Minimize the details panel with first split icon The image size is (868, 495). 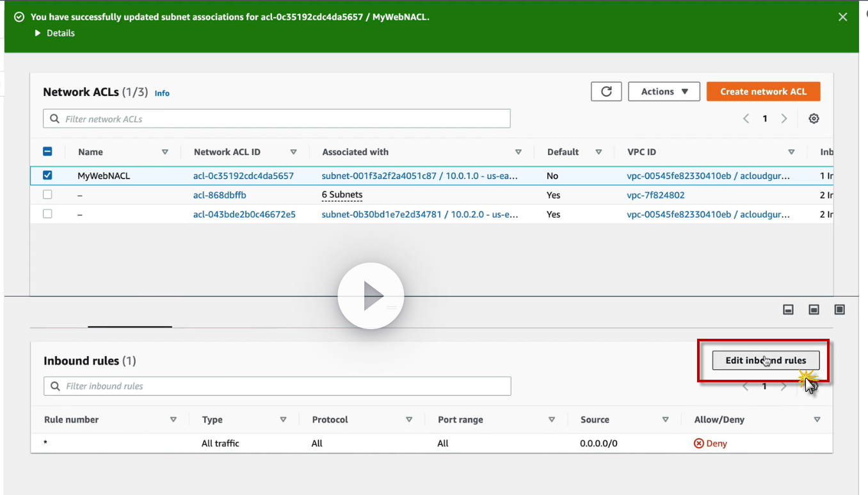click(789, 310)
